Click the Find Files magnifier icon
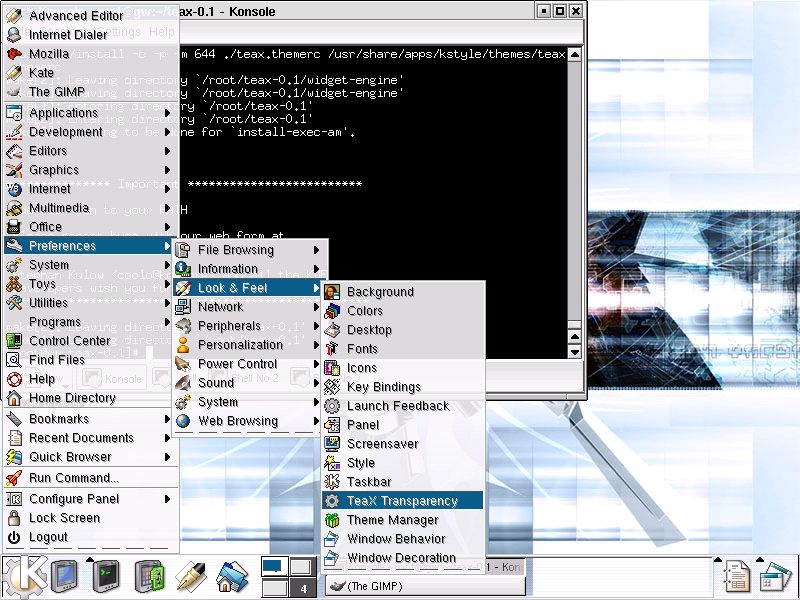Screen dimensions: 800x600 click(14, 360)
